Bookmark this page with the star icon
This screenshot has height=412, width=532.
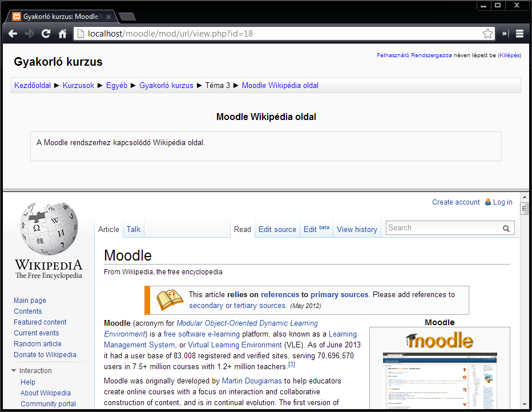[487, 34]
